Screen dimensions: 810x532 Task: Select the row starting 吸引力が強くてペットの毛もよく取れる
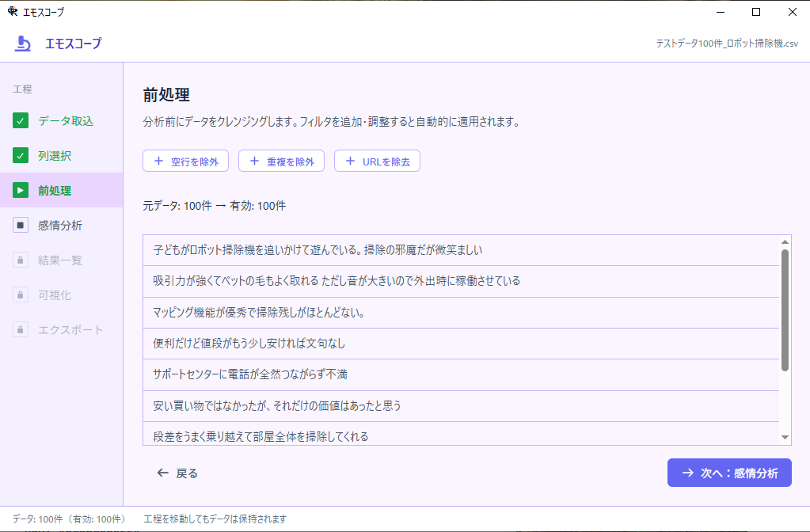[x=461, y=282]
